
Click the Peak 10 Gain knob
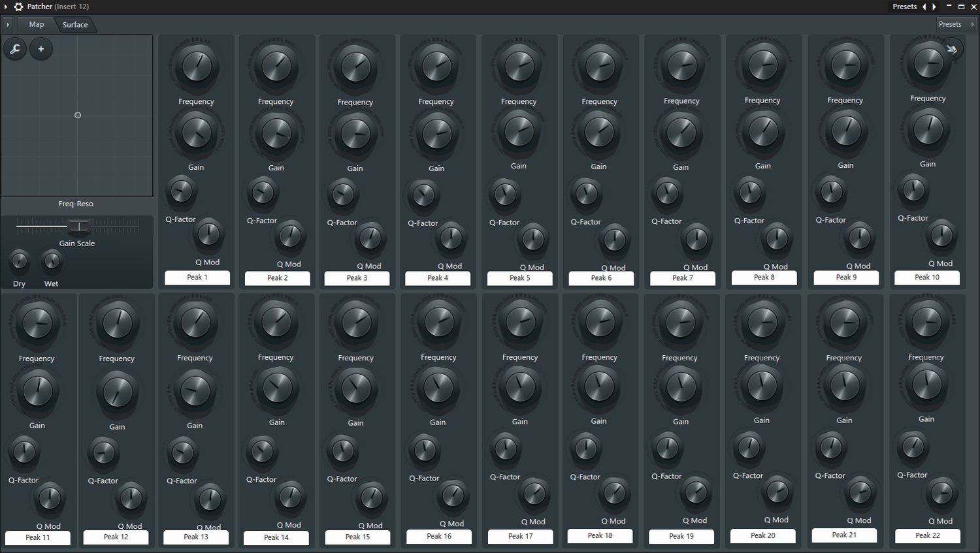[928, 129]
